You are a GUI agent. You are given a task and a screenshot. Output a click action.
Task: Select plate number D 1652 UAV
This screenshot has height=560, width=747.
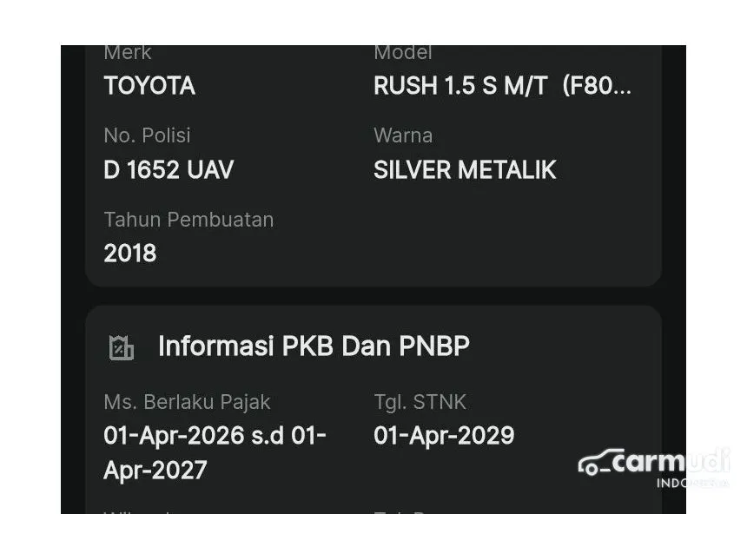click(169, 169)
